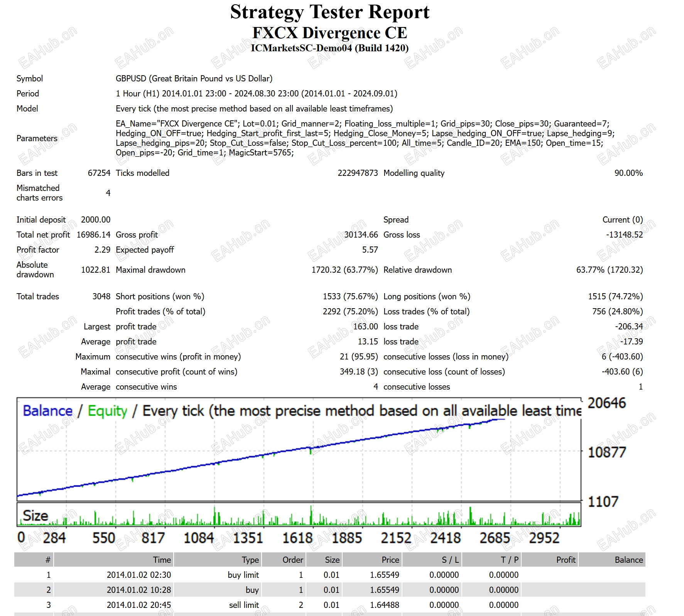This screenshot has width=684, height=616.
Task: Click largest loss trade value -206.34
Action: (629, 327)
